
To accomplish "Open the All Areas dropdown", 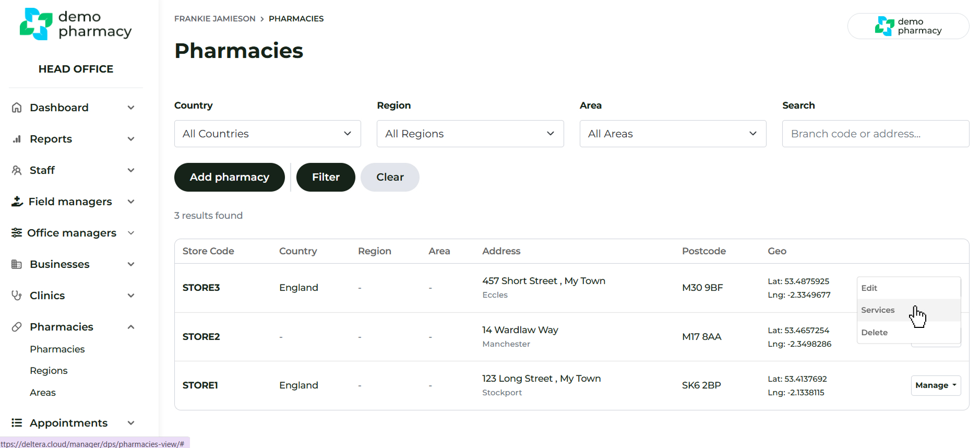I will (672, 134).
